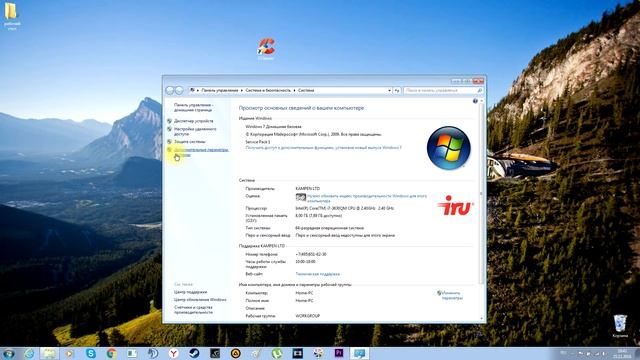640x360 pixels.
Task: Click the scrollbar down arrow in System window
Action: coord(481,319)
